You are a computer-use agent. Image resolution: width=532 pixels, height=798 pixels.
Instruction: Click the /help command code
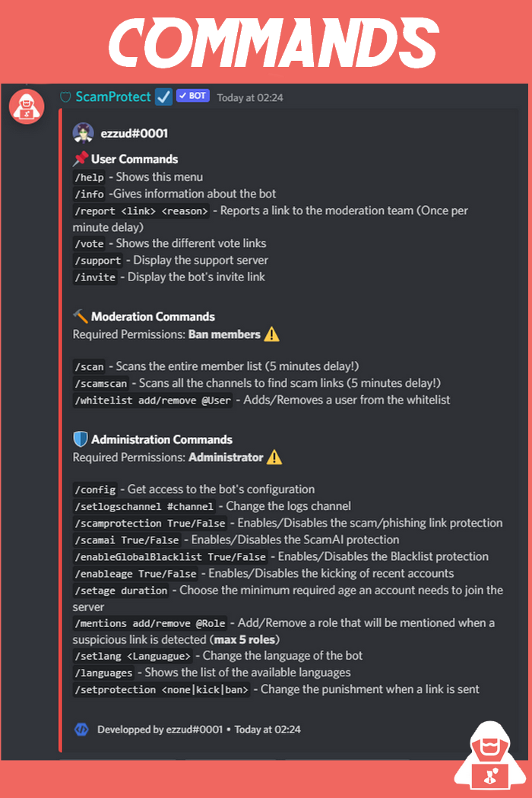pos(88,177)
